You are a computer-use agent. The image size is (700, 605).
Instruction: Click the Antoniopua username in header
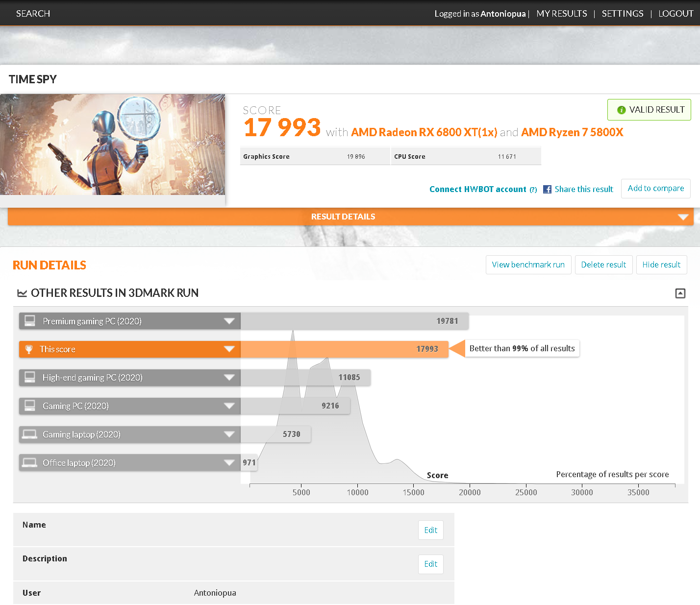point(503,14)
